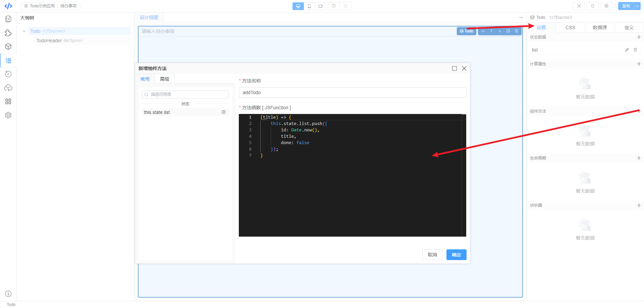The width and height of the screenshot is (644, 308).
Task: Open the CSS tab in the right panel
Action: (x=570, y=27)
